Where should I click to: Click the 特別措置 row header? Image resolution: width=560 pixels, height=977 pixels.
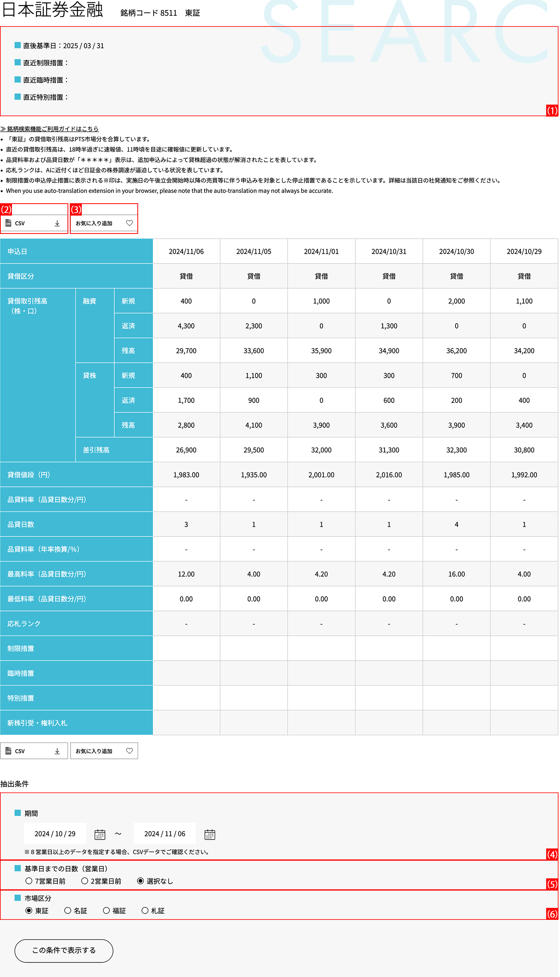[77, 698]
